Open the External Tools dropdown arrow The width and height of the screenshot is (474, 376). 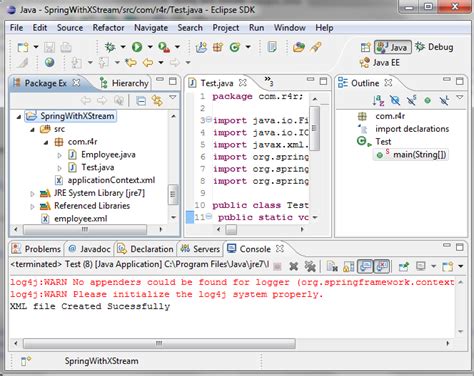click(177, 47)
